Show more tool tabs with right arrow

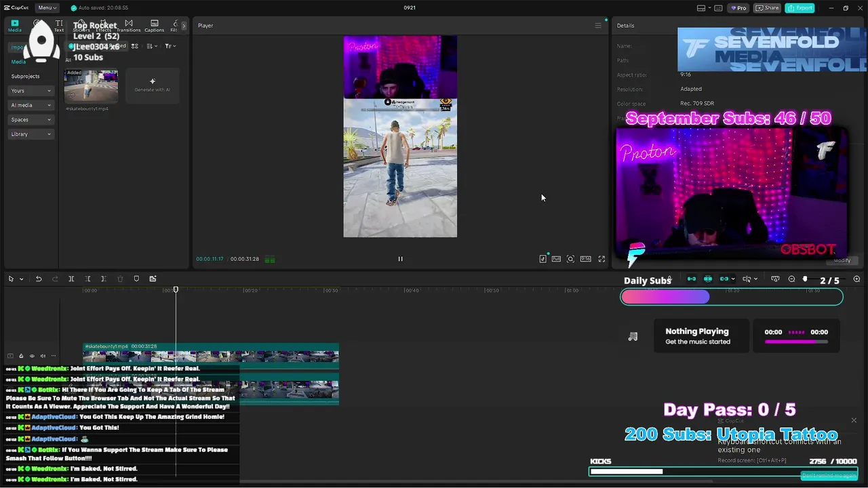click(183, 26)
